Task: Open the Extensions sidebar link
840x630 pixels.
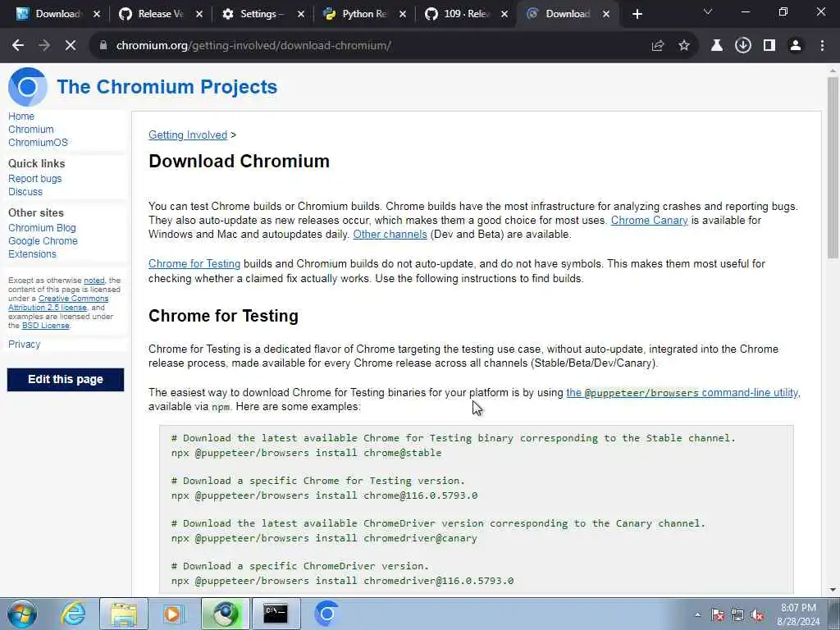Action: pyautogui.click(x=32, y=254)
